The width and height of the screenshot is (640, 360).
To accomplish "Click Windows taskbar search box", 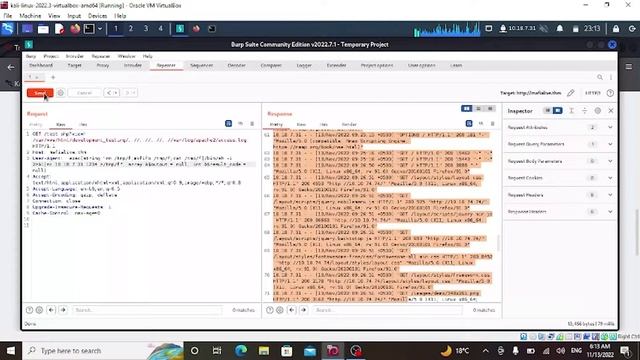I will pyautogui.click(x=102, y=351).
